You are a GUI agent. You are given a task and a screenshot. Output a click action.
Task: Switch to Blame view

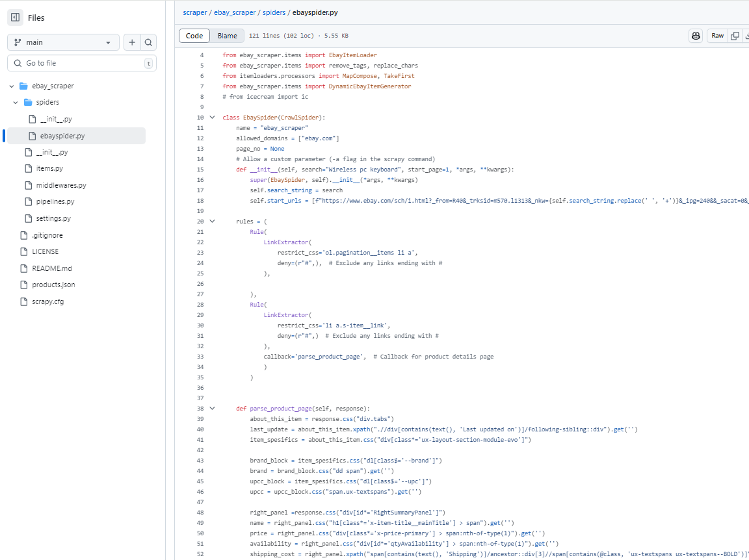coord(227,36)
